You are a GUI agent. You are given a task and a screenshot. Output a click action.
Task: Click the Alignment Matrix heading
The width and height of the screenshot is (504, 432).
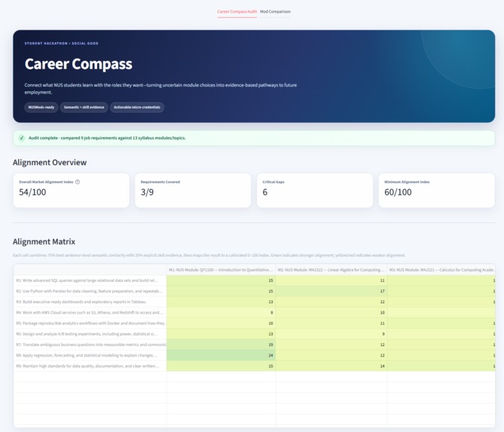point(44,241)
